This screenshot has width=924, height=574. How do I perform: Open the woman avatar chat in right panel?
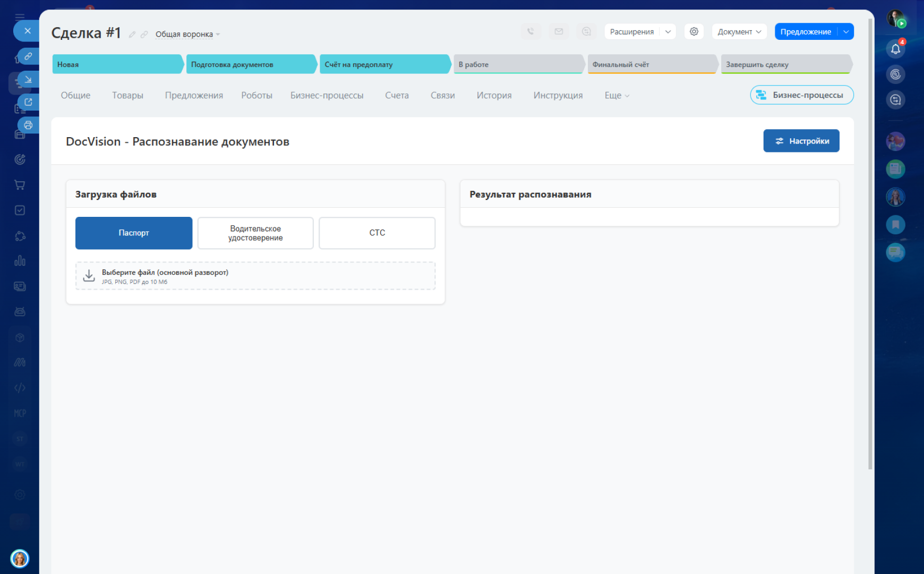tap(895, 197)
